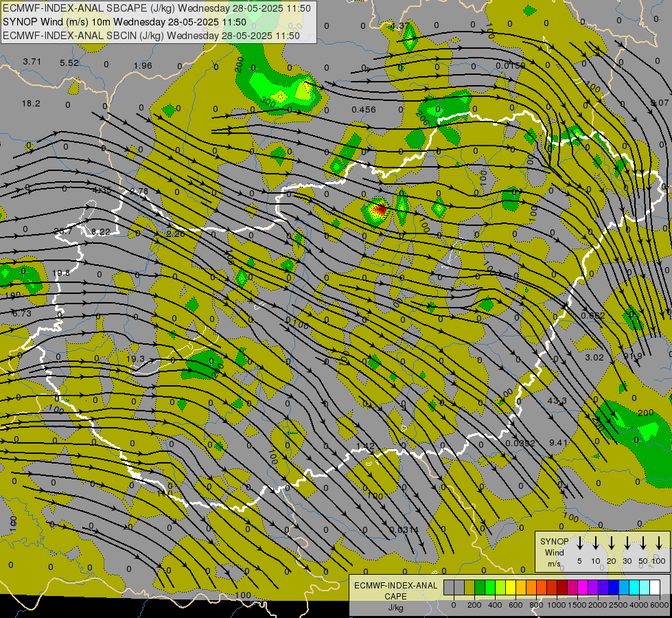
Task: Select the SBCIN title line at top
Action: pyautogui.click(x=151, y=36)
